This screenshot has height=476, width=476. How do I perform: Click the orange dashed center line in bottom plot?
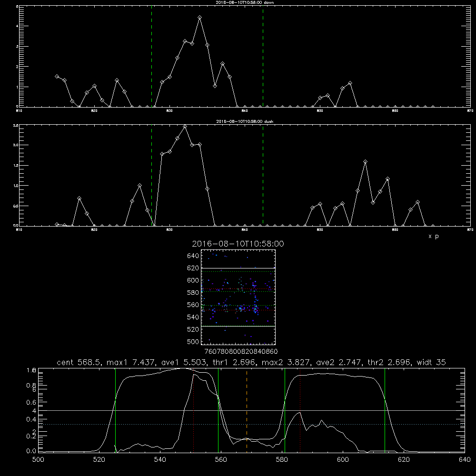coord(247,410)
